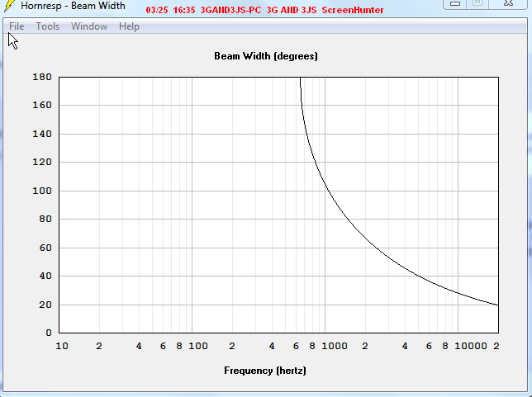Click the 160 value on vertical axis
The height and width of the screenshot is (397, 532).
[42, 105]
